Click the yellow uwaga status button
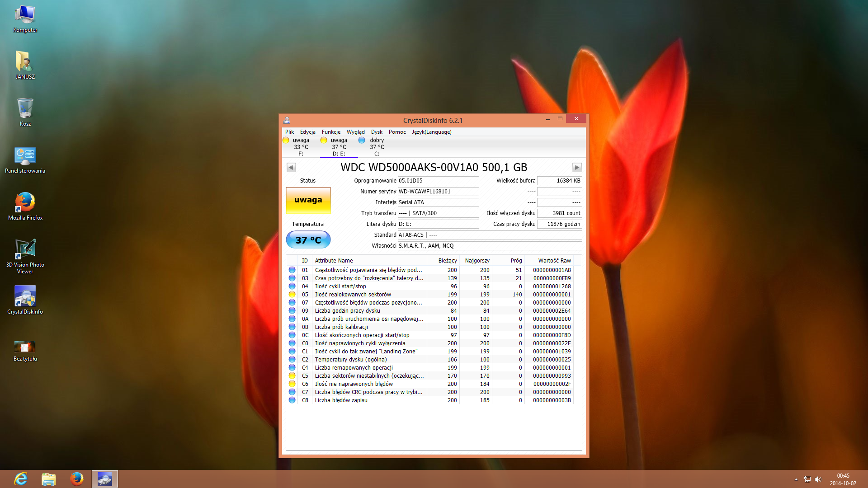This screenshot has width=868, height=488. click(x=308, y=200)
